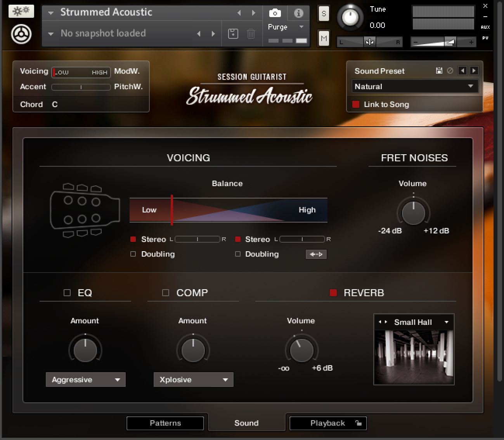
Task: Save snapshot with floppy disk icon
Action: coord(233,34)
